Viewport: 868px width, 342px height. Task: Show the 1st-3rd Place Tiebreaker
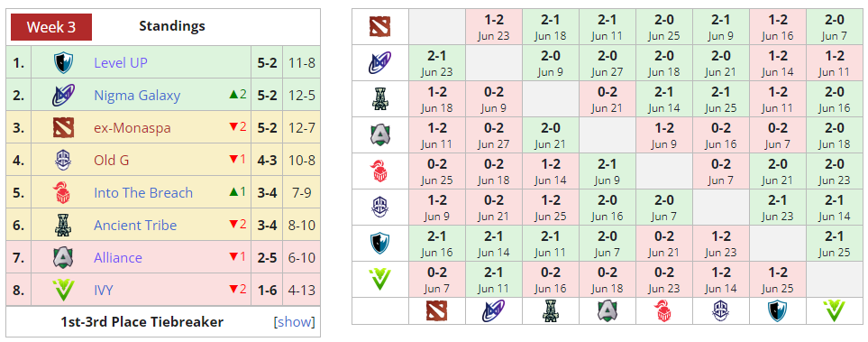click(294, 322)
